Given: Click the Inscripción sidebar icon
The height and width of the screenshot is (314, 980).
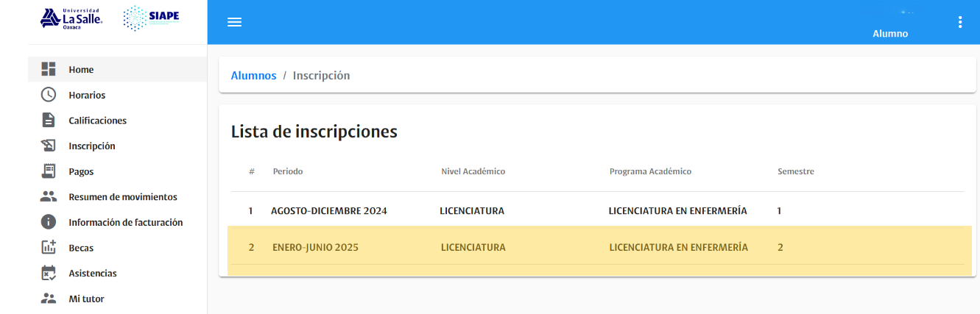Looking at the screenshot, I should click(49, 146).
